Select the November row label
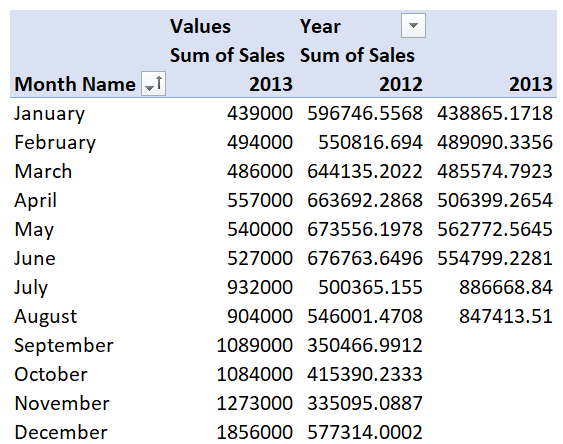The height and width of the screenshot is (444, 563). (62, 404)
